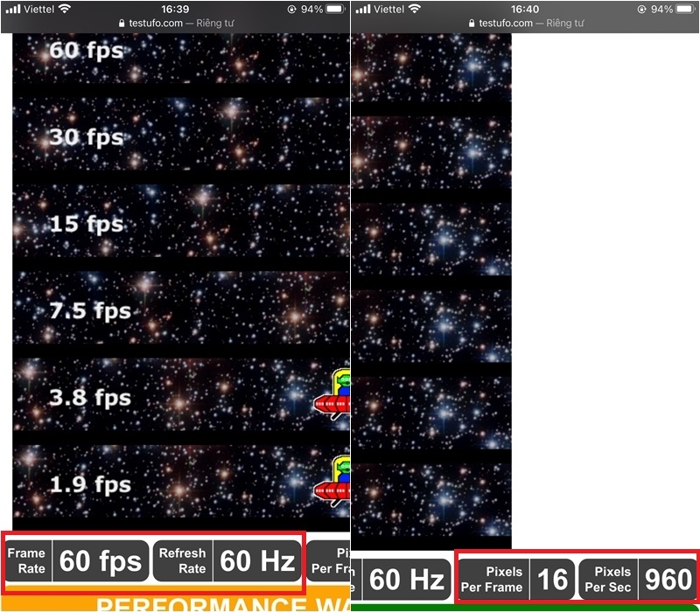This screenshot has height=612, width=700.
Task: Tap the lock icon beside testufo.com at 16:40
Action: tap(472, 24)
